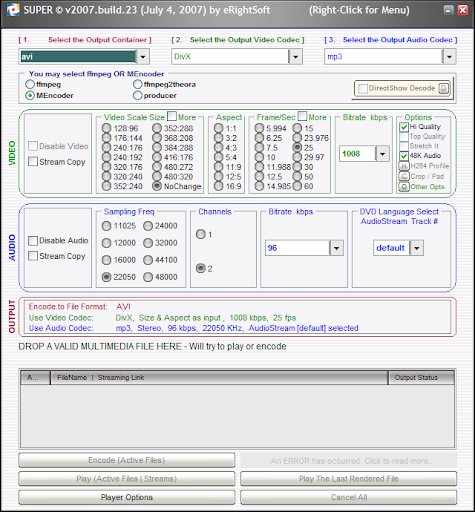This screenshot has height=512, width=475.
Task: Open the Output Container dropdown
Action: coord(143,57)
